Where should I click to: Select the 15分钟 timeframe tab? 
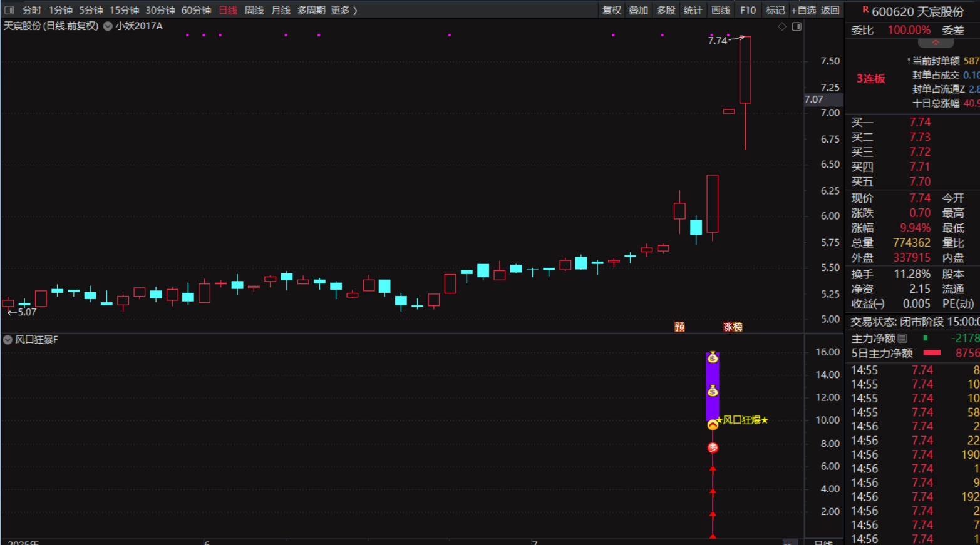pyautogui.click(x=124, y=10)
